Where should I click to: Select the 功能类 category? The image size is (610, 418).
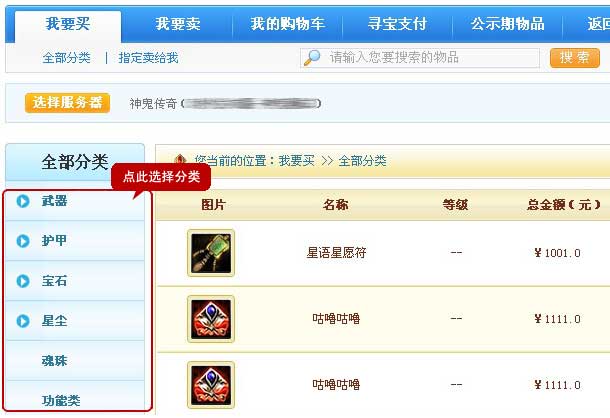coord(61,400)
